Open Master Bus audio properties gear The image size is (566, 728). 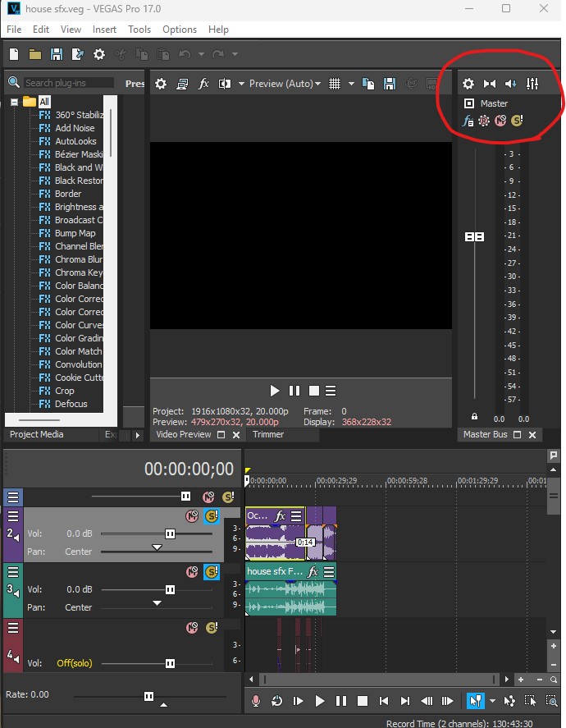(x=468, y=84)
